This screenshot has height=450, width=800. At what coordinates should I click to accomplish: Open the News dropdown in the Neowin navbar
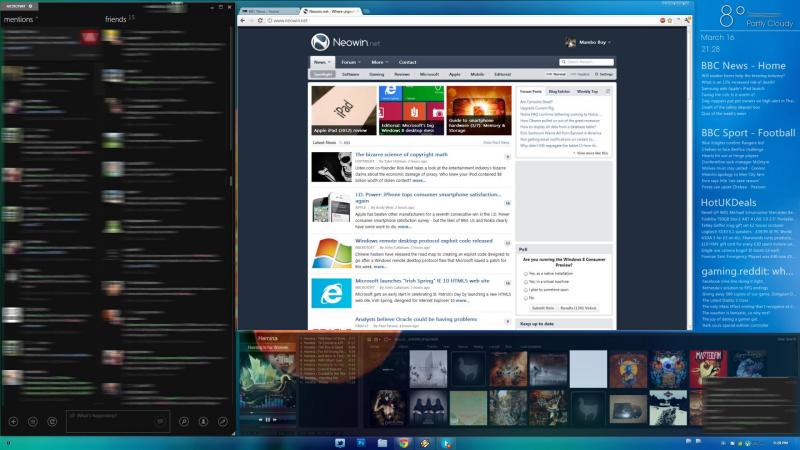click(x=322, y=62)
